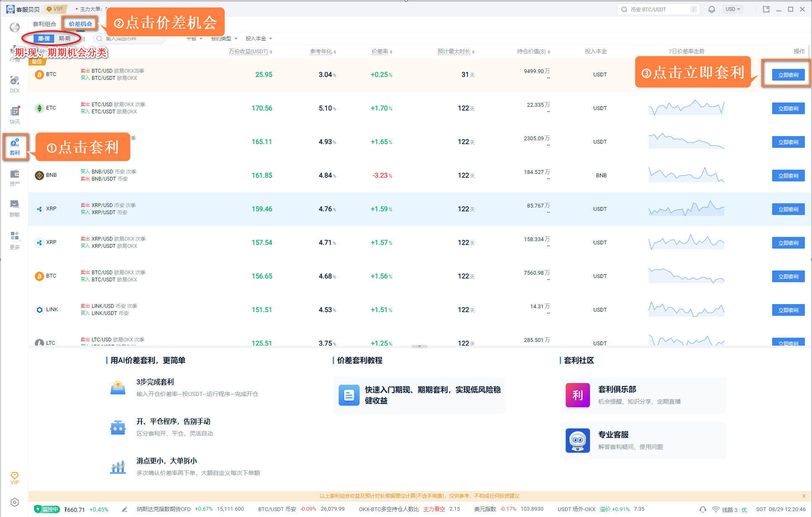Image resolution: width=812 pixels, height=517 pixels.
Task: Click 立即套利 for the XRP 币安 row
Action: pos(788,209)
